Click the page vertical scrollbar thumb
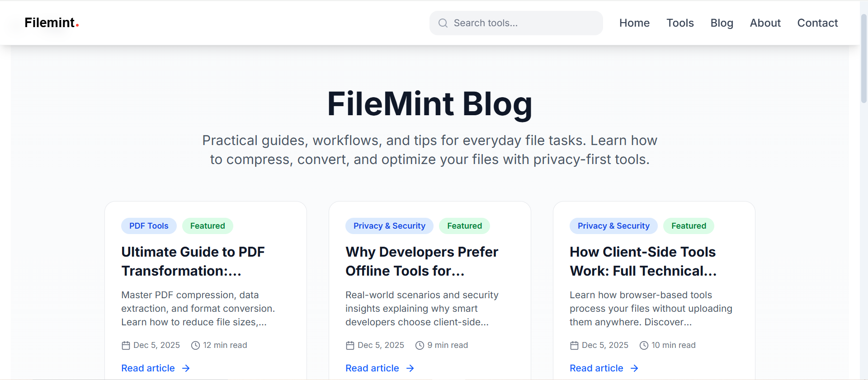The image size is (868, 380). [863, 59]
